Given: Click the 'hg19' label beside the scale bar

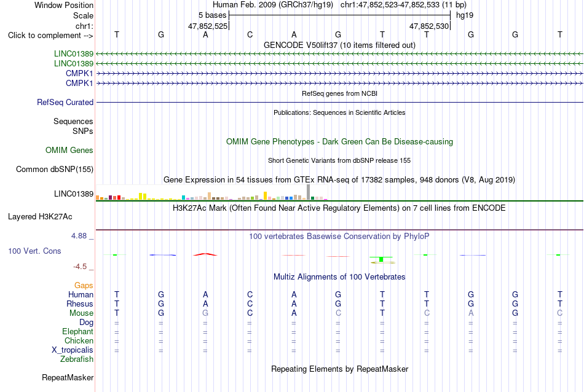Looking at the screenshot, I should pyautogui.click(x=465, y=15).
